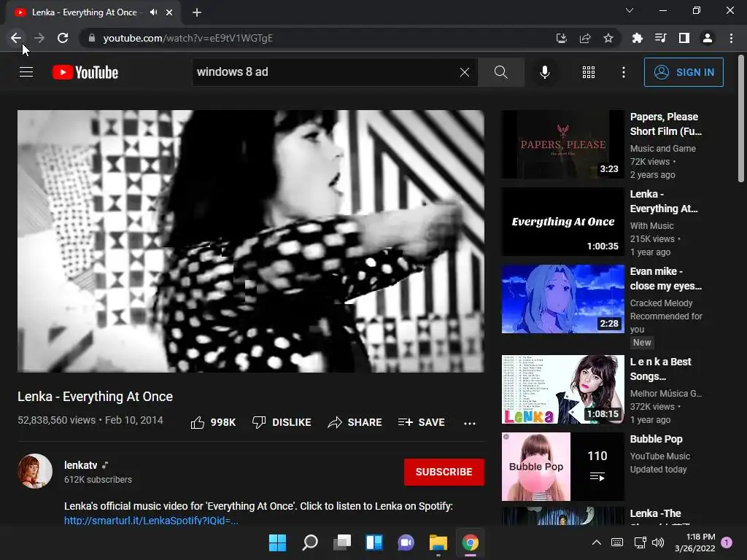Share this page icon in address bar
Viewport: 747px width, 560px height.
585,38
